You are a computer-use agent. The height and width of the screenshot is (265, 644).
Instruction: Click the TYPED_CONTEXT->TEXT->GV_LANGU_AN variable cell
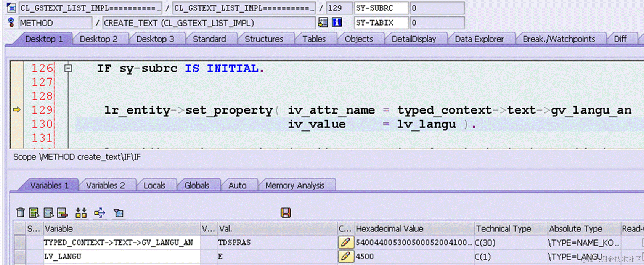(x=122, y=243)
